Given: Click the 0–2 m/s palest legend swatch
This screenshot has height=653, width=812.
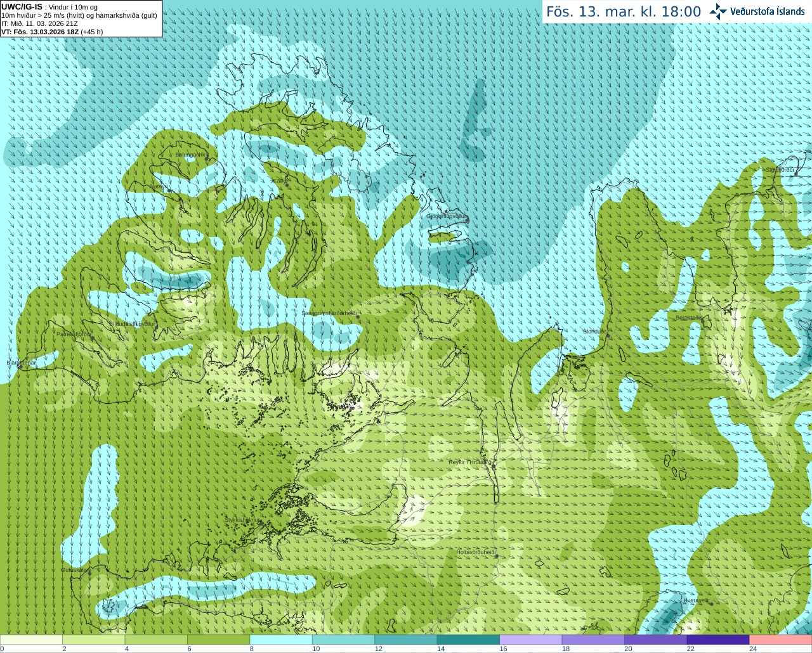Looking at the screenshot, I should coord(31,640).
